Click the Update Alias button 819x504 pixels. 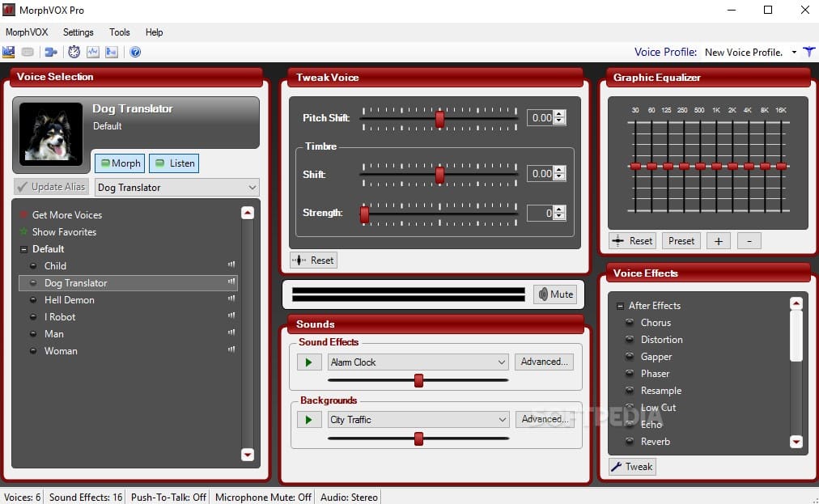tap(51, 186)
